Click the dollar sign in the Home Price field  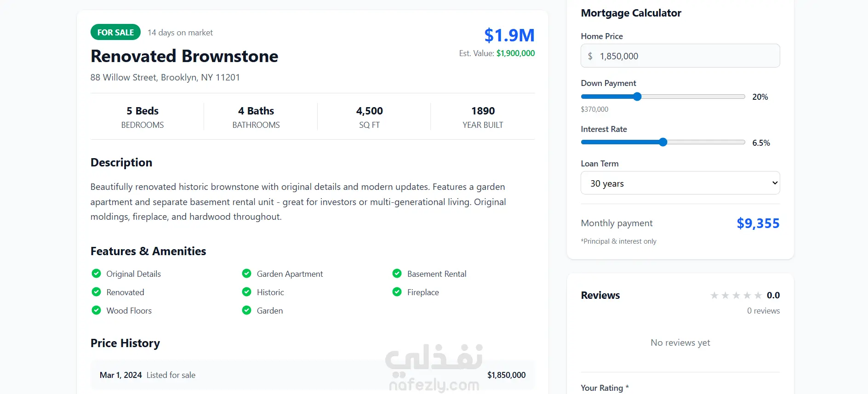[x=590, y=56]
